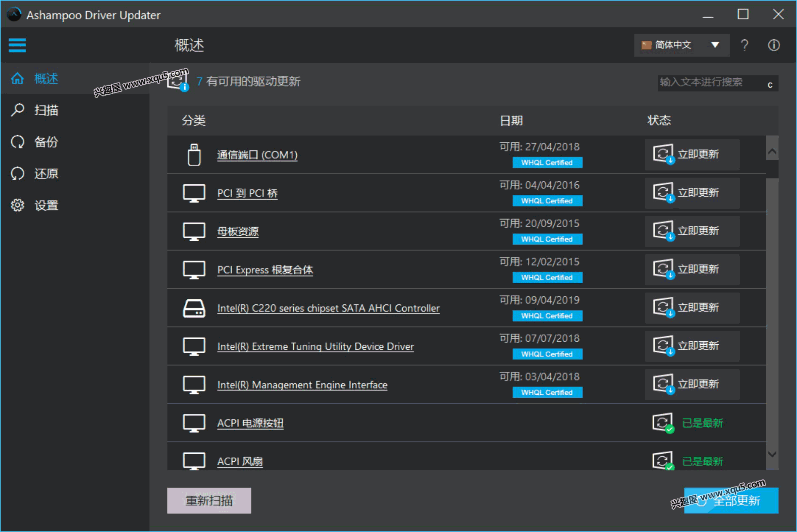Click the question mark help icon
797x532 pixels.
tap(744, 45)
